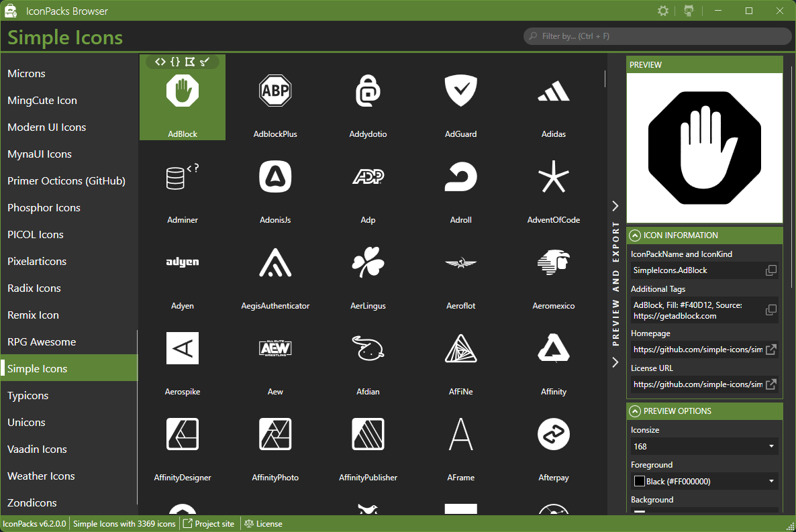796x532 pixels.
Task: Collapse the Preview Options section
Action: click(x=634, y=411)
